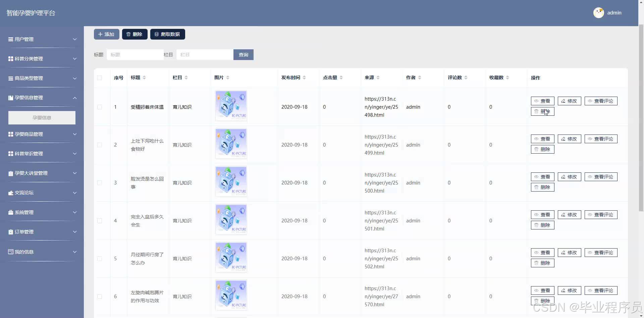Click the 孕婴大讲堂管理 clipboard icon
Screen dimensions: 644x318
coord(11,173)
